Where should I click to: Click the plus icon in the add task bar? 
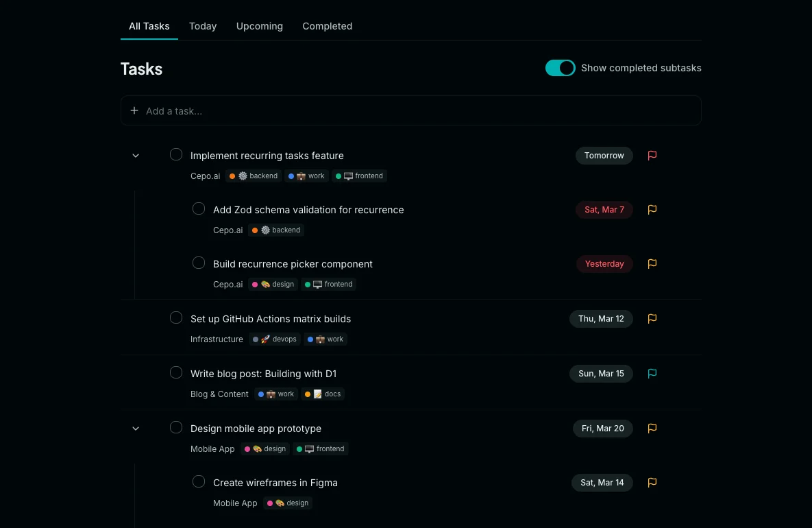click(134, 110)
